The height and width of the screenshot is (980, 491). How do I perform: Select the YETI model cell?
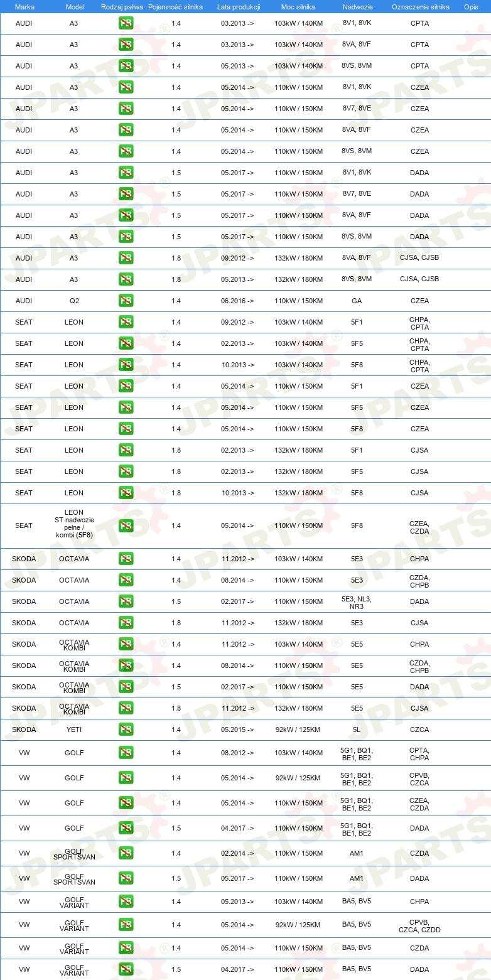(73, 730)
